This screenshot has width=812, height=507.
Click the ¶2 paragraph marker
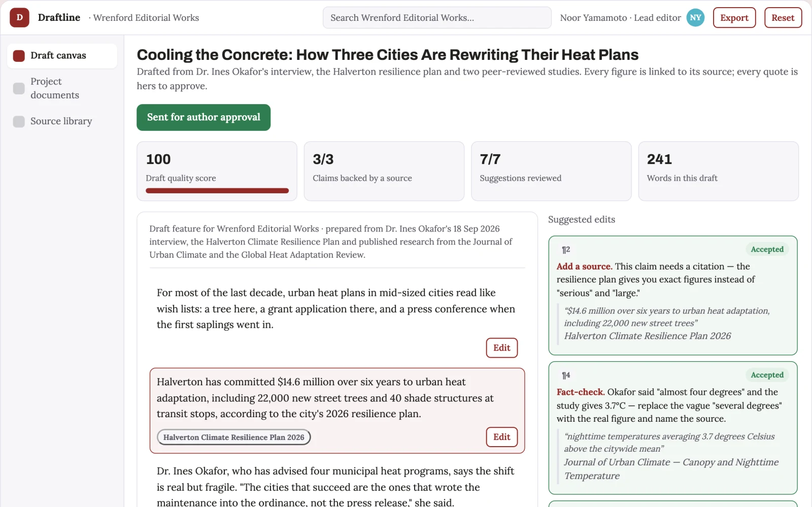click(x=566, y=250)
